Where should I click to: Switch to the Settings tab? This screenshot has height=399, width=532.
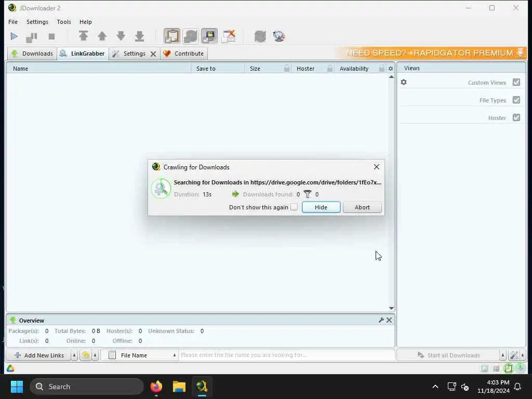134,54
